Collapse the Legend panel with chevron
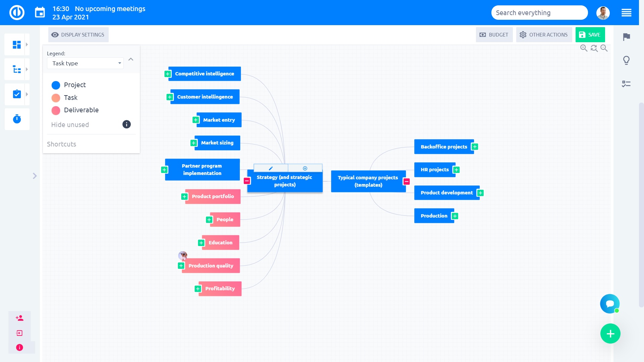Viewport: 644px width, 362px height. click(x=131, y=59)
